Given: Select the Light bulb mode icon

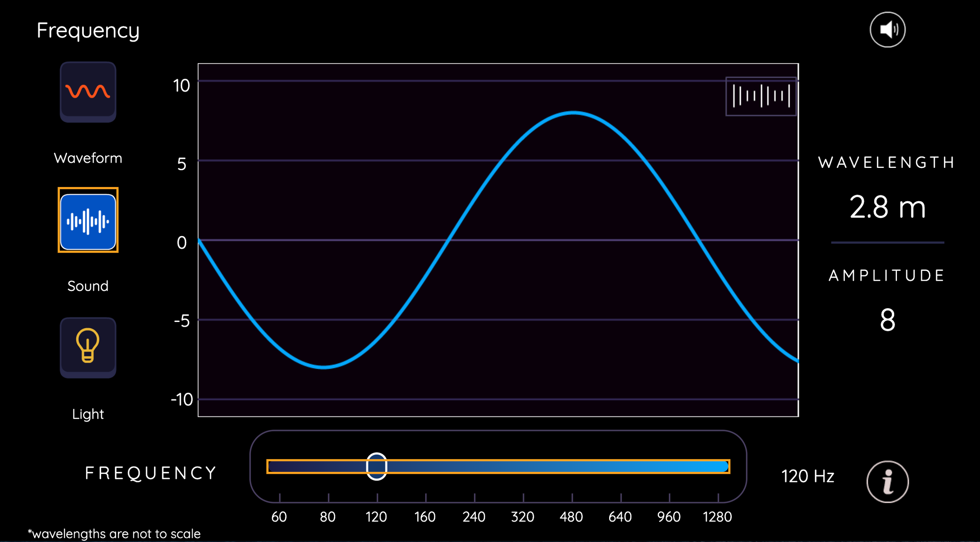Looking at the screenshot, I should (88, 347).
